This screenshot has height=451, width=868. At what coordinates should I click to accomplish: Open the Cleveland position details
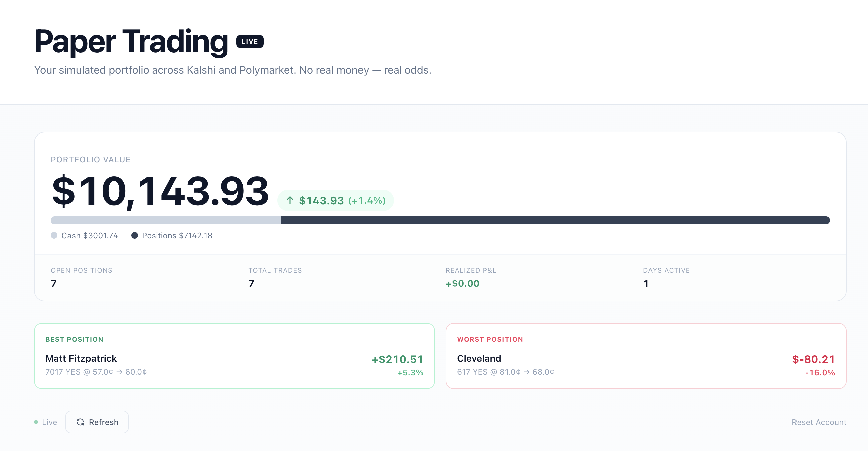click(x=479, y=358)
